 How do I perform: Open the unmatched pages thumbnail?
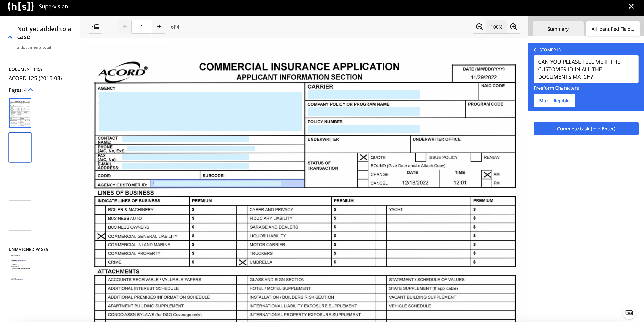coord(20,269)
